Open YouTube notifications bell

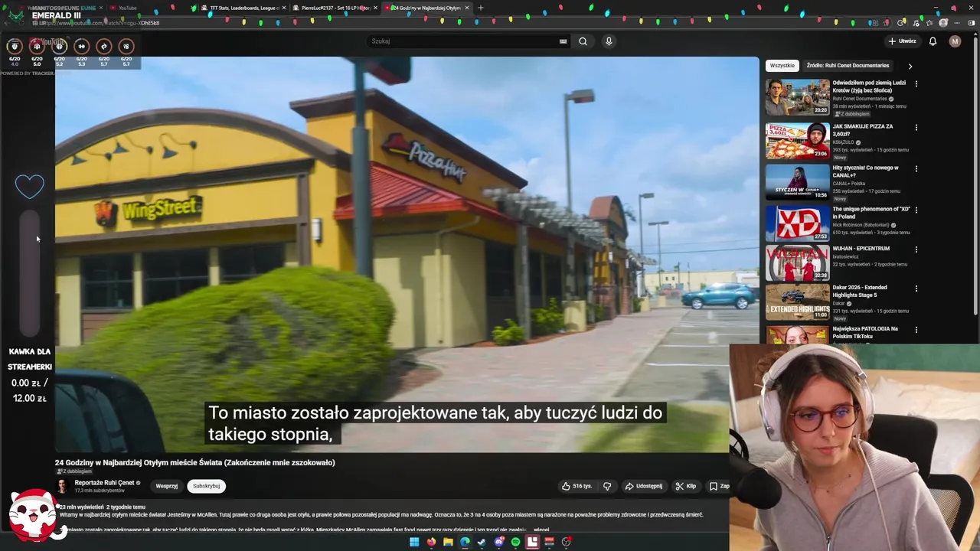pyautogui.click(x=933, y=41)
